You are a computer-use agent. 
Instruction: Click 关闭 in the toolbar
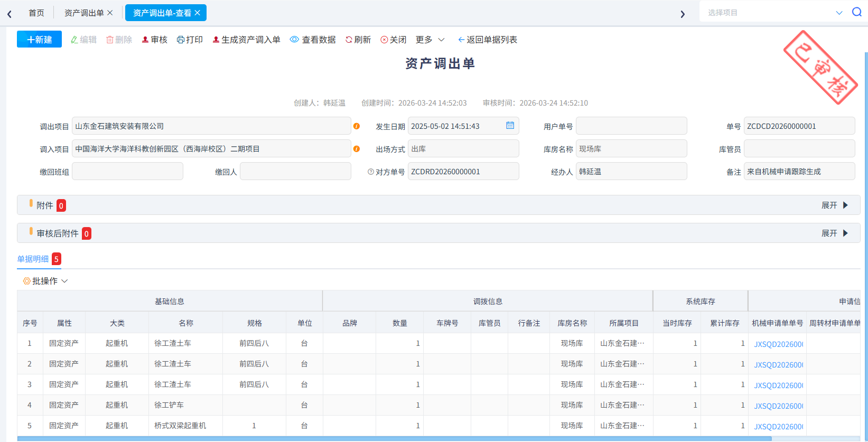coord(394,40)
